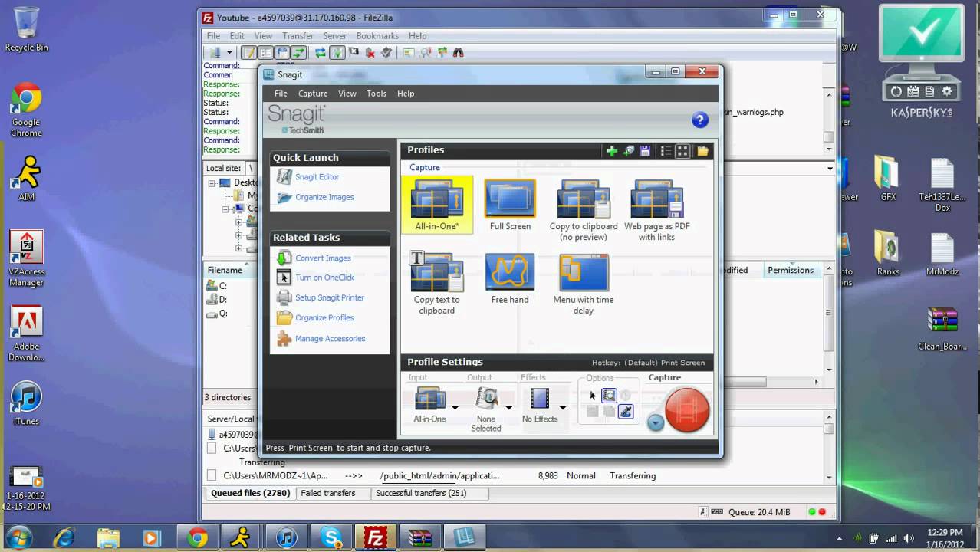Open the blue capture mode dropdown beside the Capture button

tap(655, 422)
